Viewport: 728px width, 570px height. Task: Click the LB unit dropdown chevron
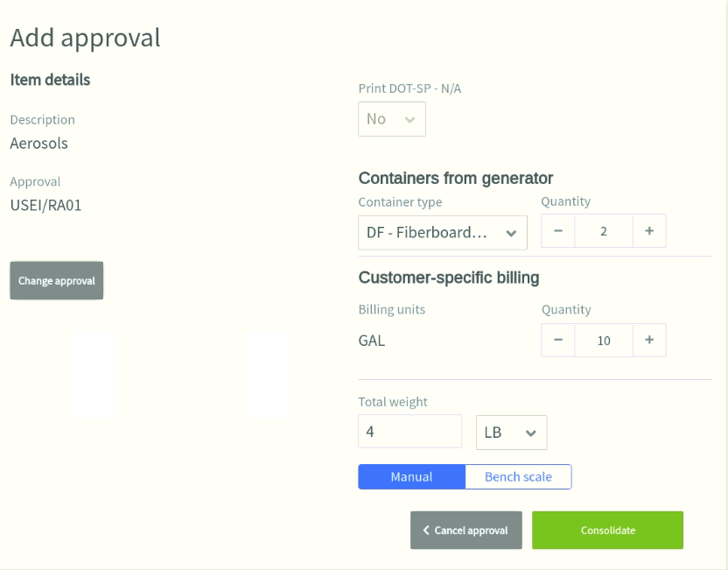pos(530,433)
